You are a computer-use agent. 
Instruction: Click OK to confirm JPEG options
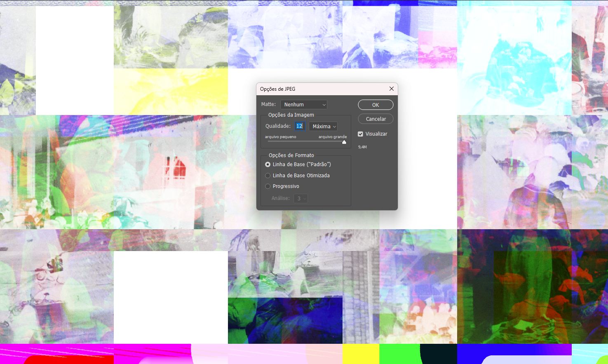[x=376, y=105]
